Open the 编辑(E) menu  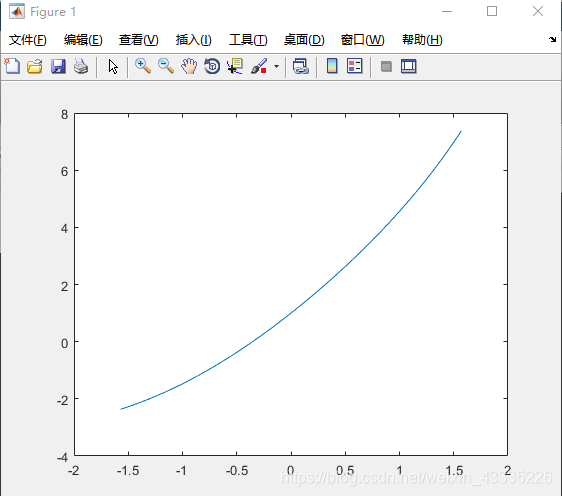[83, 40]
